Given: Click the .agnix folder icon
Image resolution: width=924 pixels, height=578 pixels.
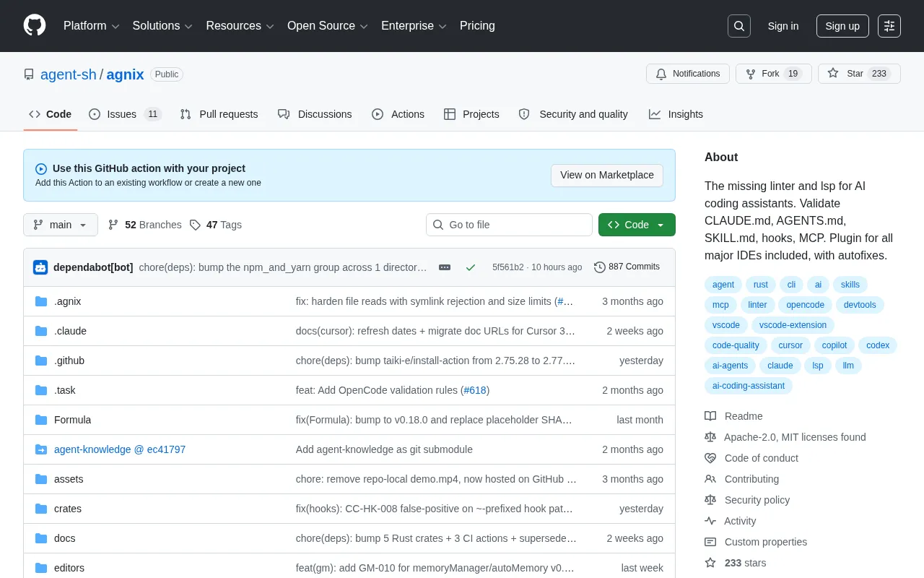Looking at the screenshot, I should 41,301.
